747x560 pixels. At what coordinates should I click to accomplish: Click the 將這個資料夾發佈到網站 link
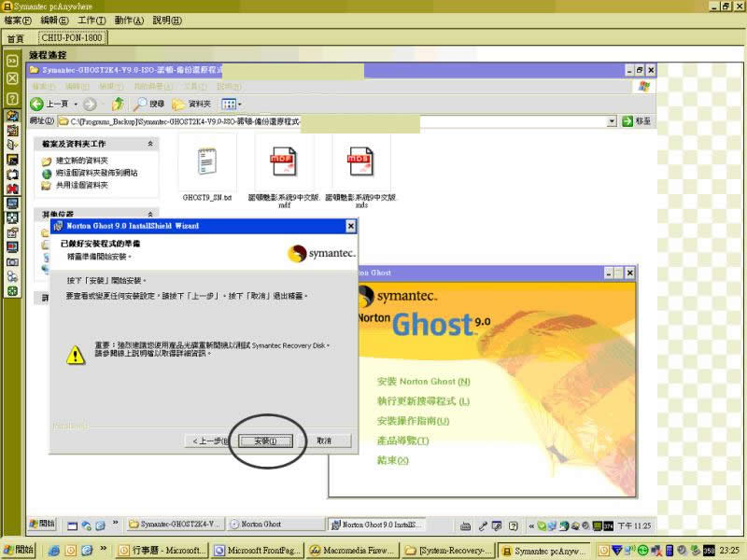pyautogui.click(x=97, y=173)
